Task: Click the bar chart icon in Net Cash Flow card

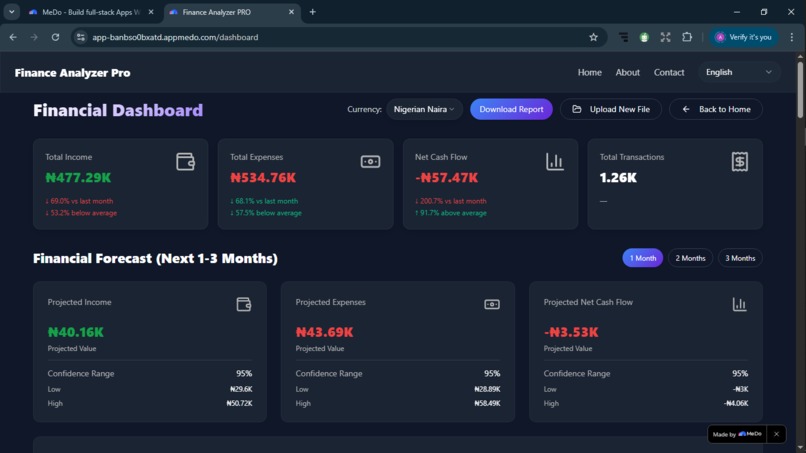Action: pyautogui.click(x=555, y=161)
